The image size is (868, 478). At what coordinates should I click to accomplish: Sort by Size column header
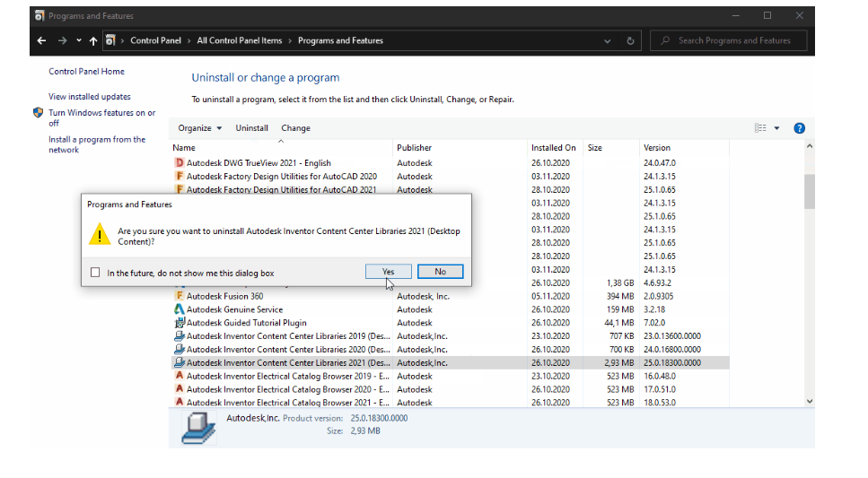611,148
